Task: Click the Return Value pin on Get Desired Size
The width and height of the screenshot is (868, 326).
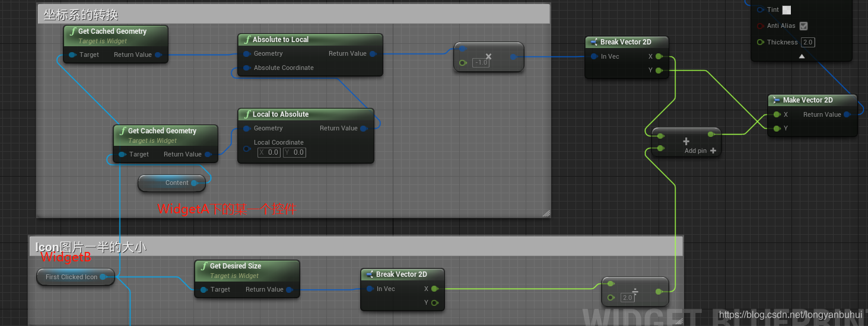Action: [290, 290]
